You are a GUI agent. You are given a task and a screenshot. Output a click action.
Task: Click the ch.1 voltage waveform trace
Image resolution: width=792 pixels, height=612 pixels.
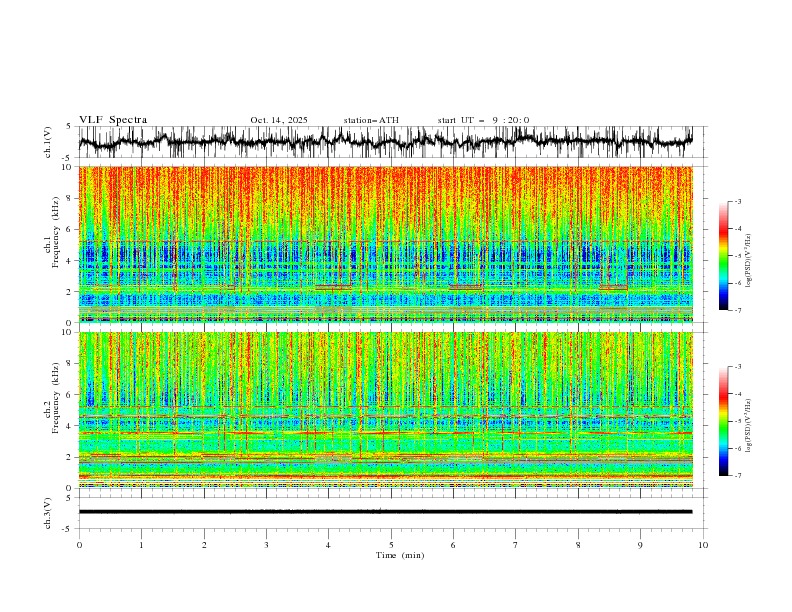pos(385,141)
